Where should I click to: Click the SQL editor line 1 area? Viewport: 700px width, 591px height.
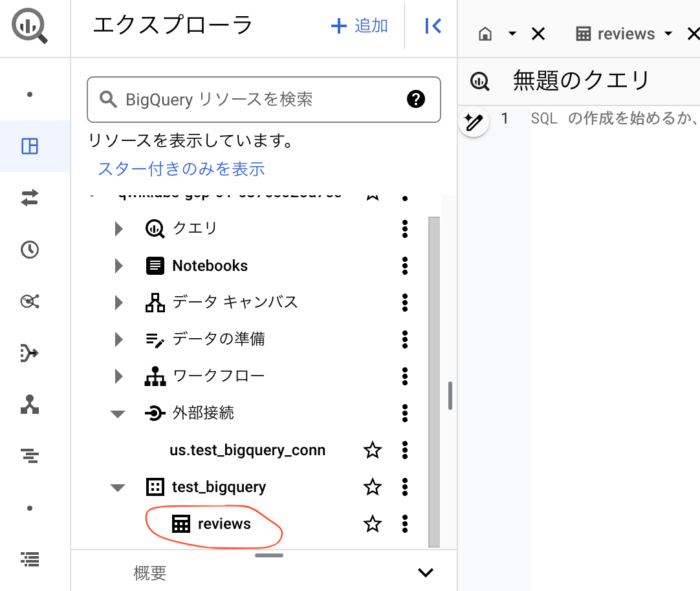point(615,118)
